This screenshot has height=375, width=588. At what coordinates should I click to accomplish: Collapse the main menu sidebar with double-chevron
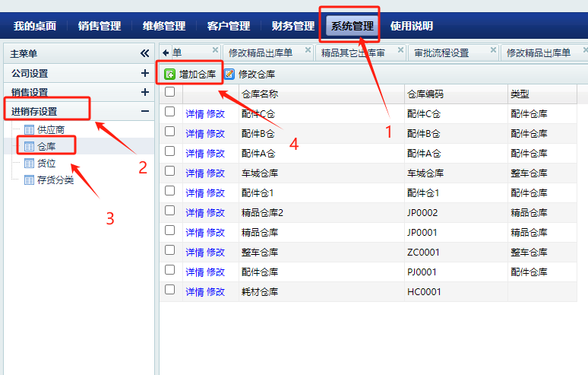pos(145,53)
